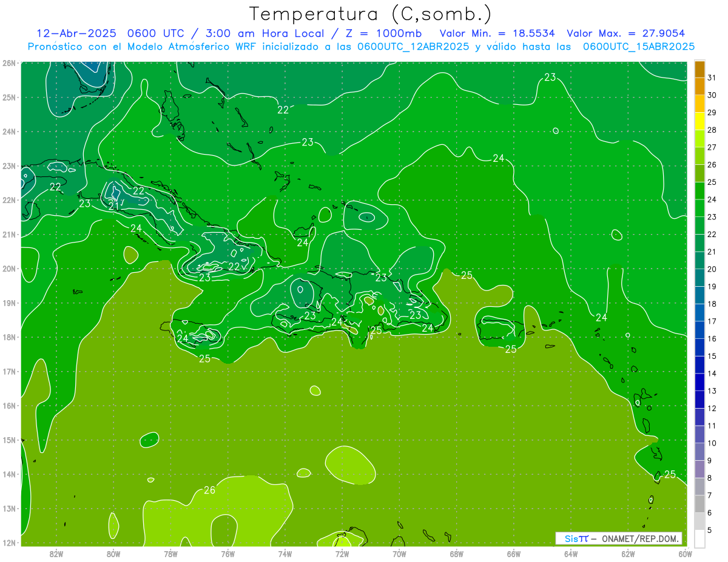The height and width of the screenshot is (562, 728).
Task: Click the dark blue legend band between 13 and 14
Action: (x=699, y=383)
